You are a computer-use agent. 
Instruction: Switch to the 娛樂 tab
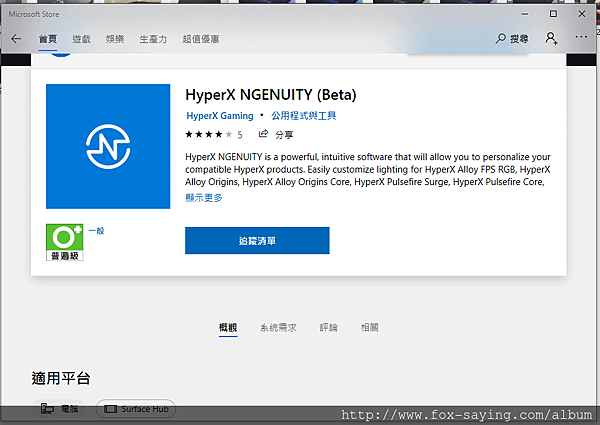(x=115, y=39)
